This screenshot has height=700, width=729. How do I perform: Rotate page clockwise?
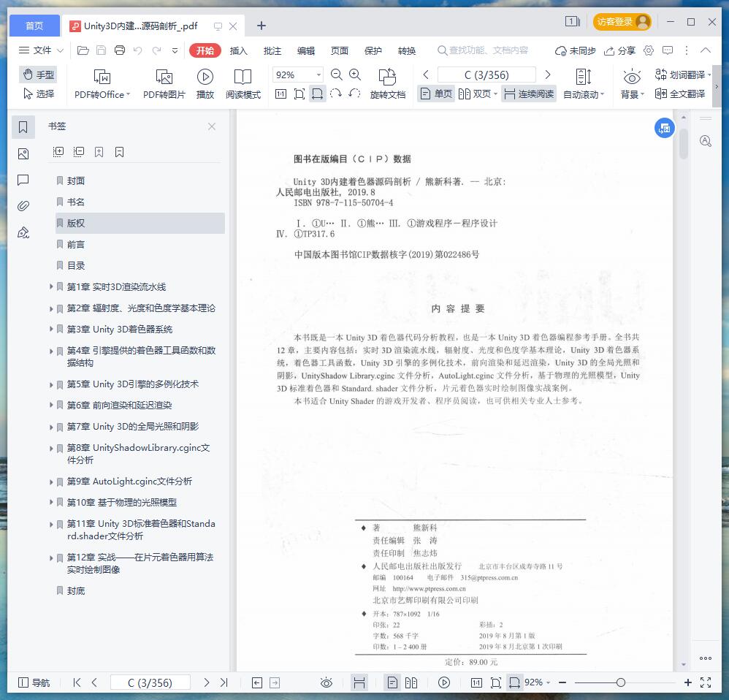pos(336,94)
